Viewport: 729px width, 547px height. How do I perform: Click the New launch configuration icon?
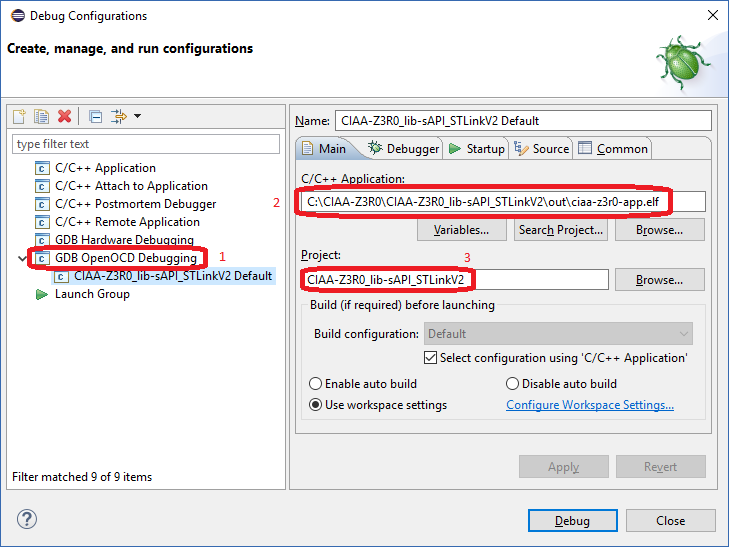click(20, 116)
